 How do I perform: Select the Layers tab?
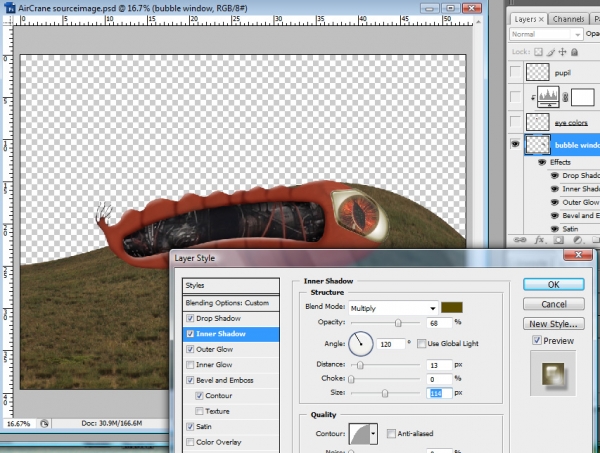(528, 19)
